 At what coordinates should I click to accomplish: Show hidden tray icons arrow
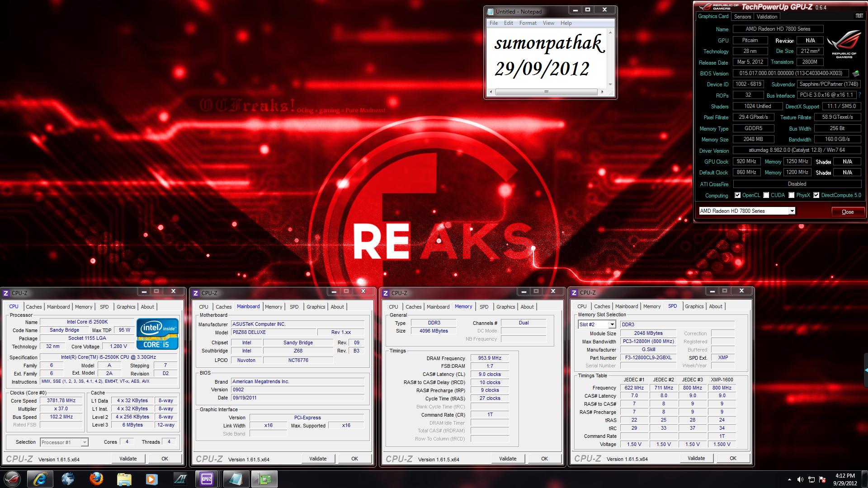(789, 479)
